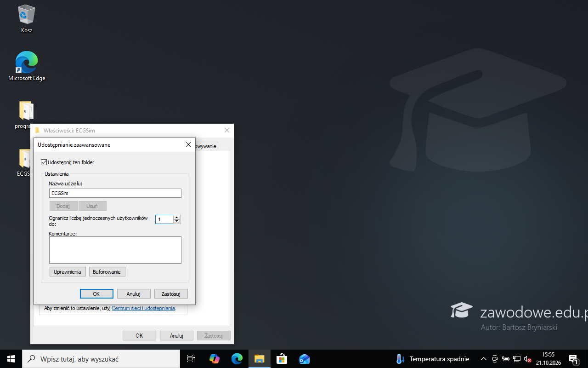Open the notification center icon
This screenshot has height=368, width=588.
point(574,359)
